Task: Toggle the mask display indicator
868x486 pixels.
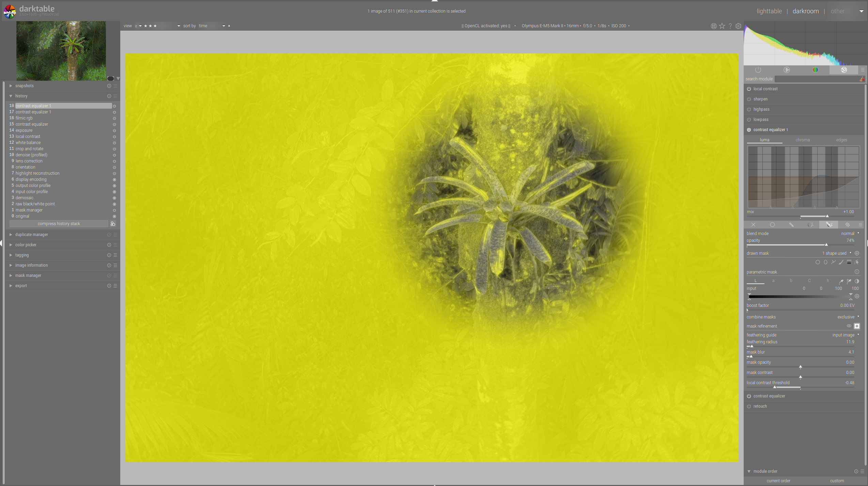Action: tap(857, 326)
